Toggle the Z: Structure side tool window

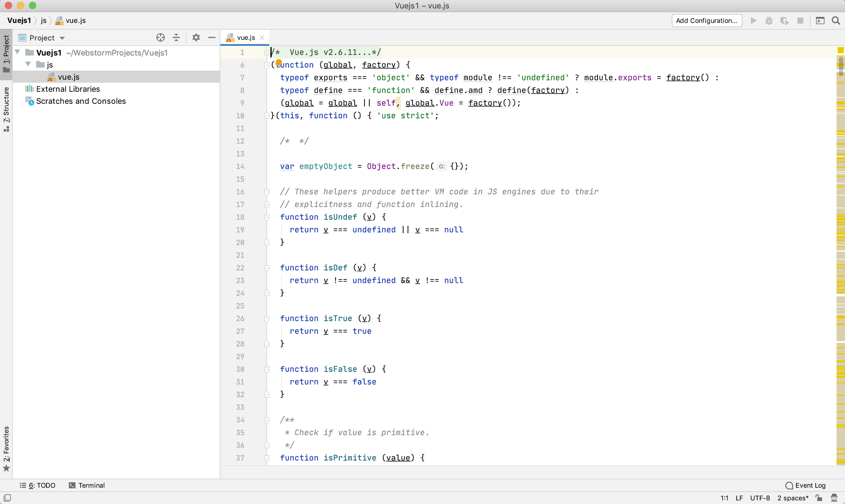click(6, 109)
